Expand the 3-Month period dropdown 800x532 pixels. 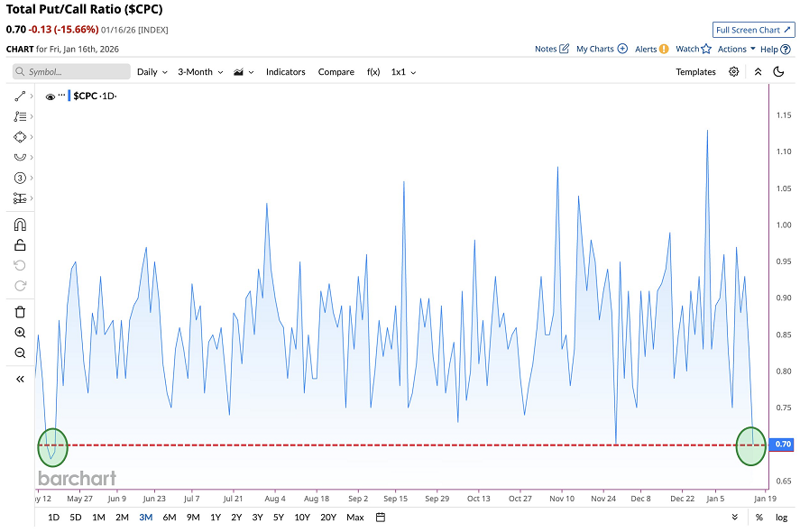click(198, 72)
